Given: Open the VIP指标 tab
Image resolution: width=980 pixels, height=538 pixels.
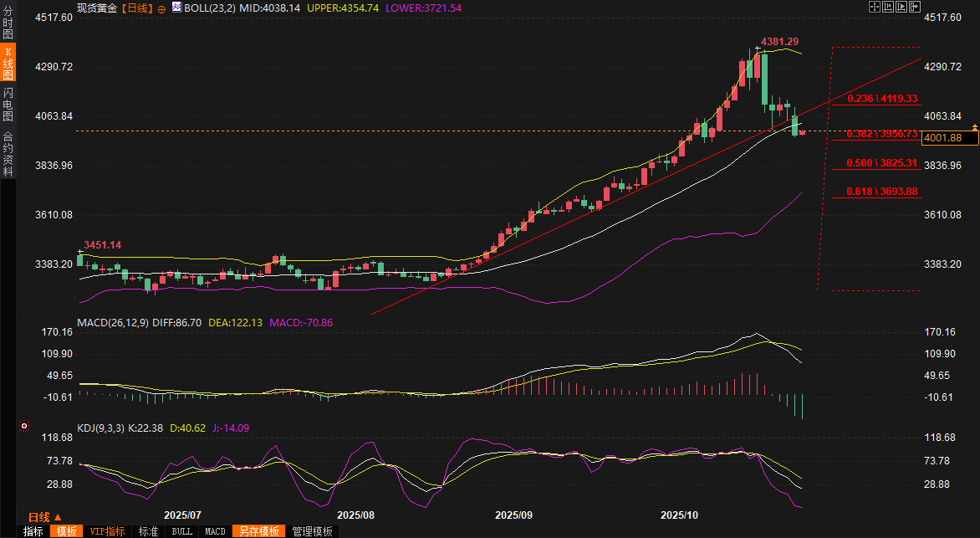Looking at the screenshot, I should (x=108, y=531).
